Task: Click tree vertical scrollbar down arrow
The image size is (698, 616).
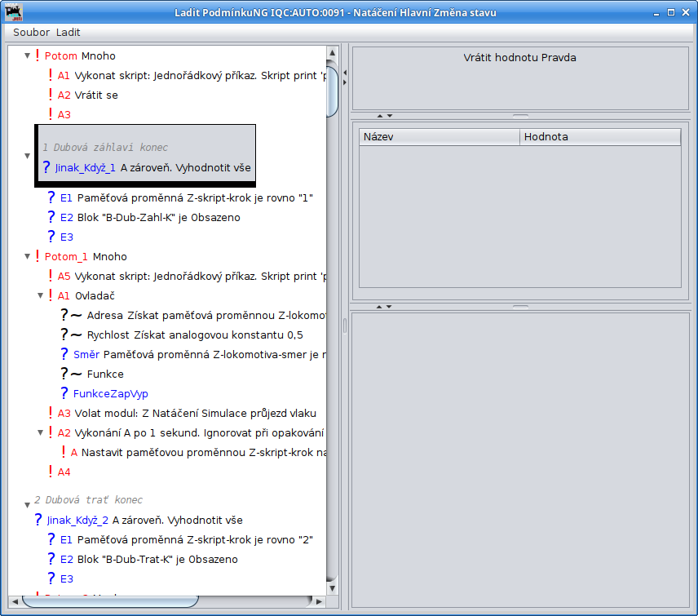Action: (332, 588)
